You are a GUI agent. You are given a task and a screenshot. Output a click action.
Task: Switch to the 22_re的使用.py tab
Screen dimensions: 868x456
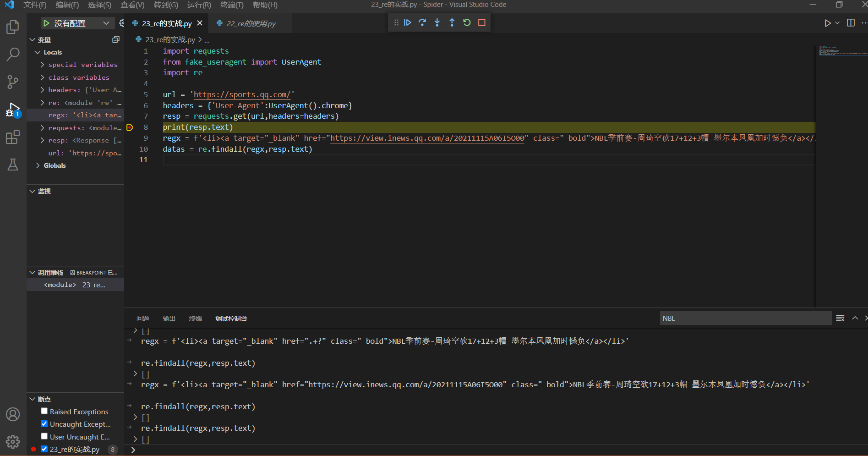pyautogui.click(x=251, y=23)
